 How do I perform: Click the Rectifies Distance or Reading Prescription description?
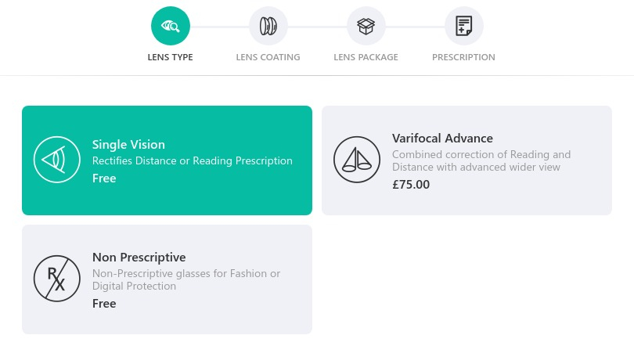(192, 161)
